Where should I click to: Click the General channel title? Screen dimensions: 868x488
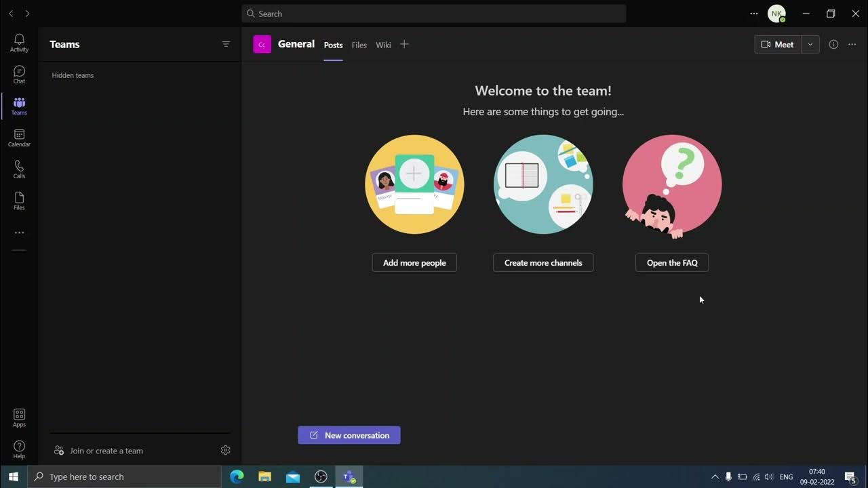[x=296, y=44]
